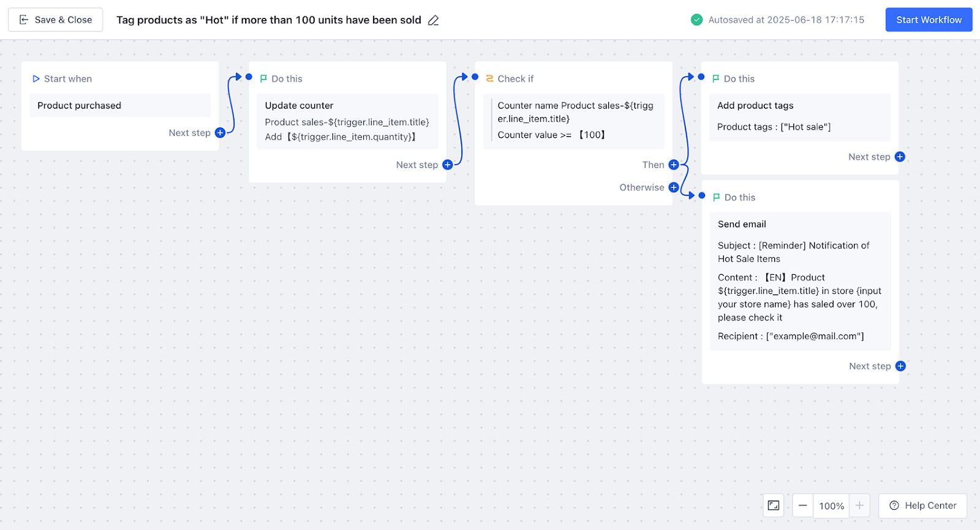Click fit-to-screen canvas icon
The width and height of the screenshot is (980, 530).
(774, 506)
